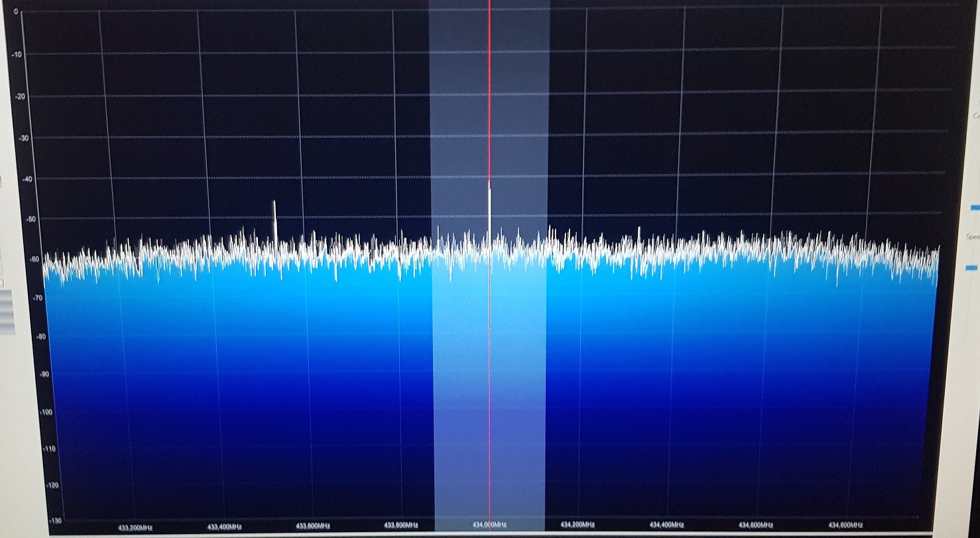Viewport: 980px width, 538px height.
Task: Click the 433,200MHz frequency axis label
Action: (135, 527)
